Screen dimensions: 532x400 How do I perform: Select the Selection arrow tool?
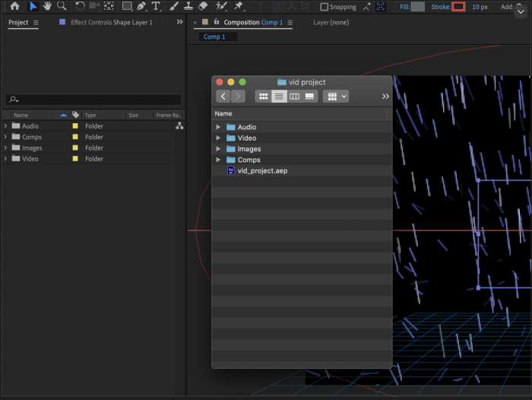tap(33, 6)
